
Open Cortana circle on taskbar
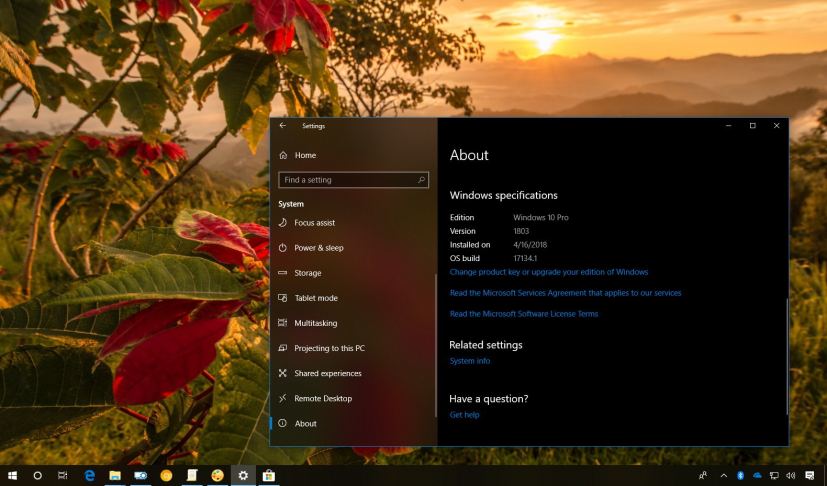37,475
